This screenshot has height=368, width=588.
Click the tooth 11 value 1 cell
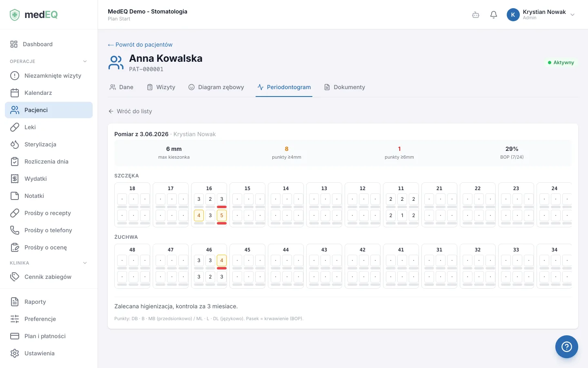click(402, 215)
